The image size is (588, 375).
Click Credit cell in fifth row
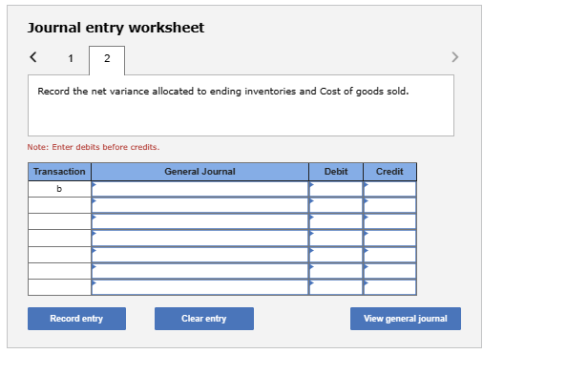coord(390,255)
